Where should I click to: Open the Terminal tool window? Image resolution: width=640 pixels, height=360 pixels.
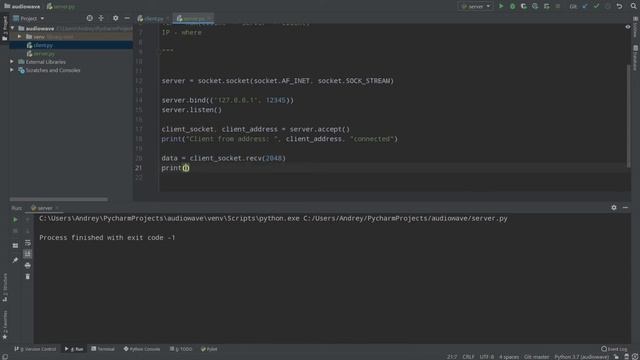103,349
